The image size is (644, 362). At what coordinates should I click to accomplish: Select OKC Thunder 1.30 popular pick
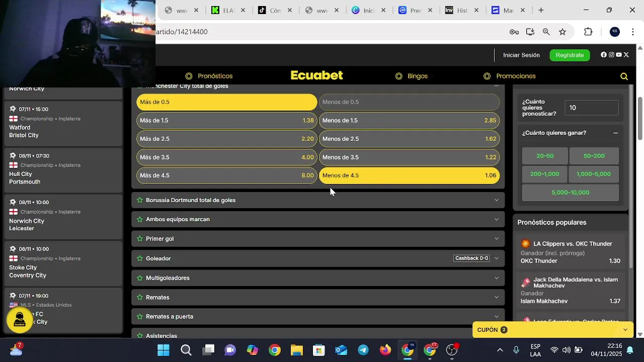click(571, 252)
